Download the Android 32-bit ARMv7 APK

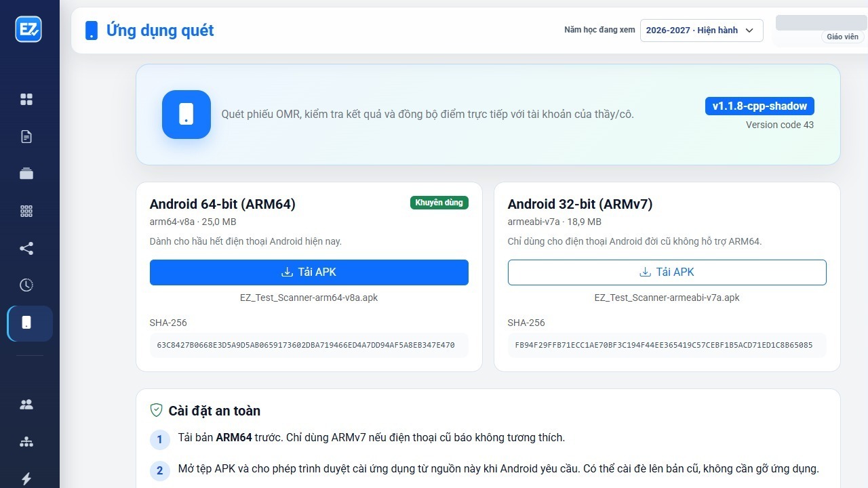(667, 272)
